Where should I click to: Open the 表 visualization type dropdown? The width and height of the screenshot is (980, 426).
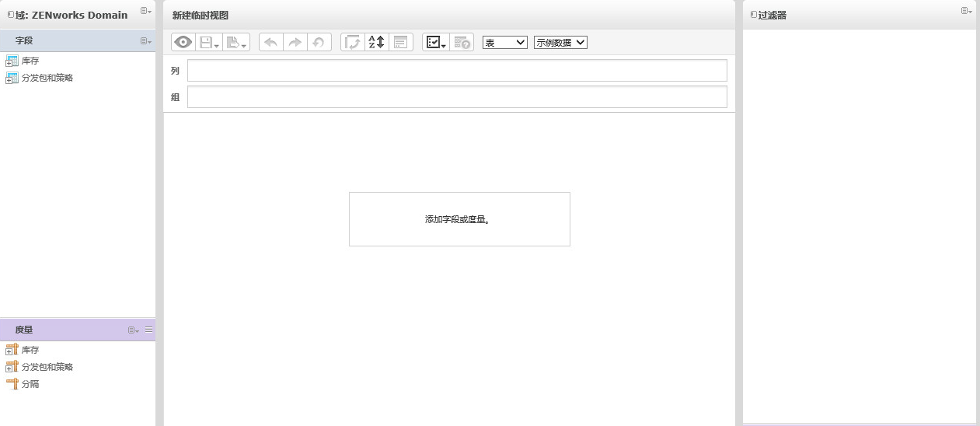505,43
